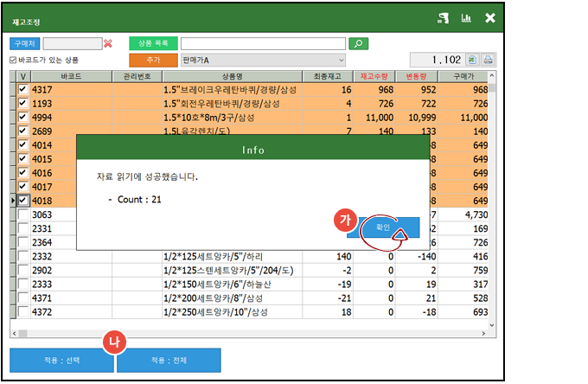Click the vertical scrollbar down arrow
The image size is (588, 384).
492,325
